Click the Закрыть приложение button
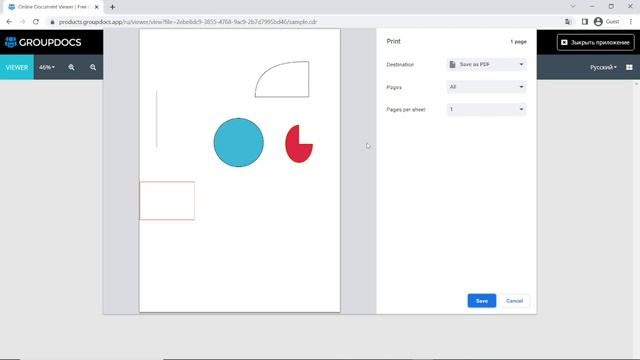This screenshot has height=360, width=640. click(x=596, y=42)
